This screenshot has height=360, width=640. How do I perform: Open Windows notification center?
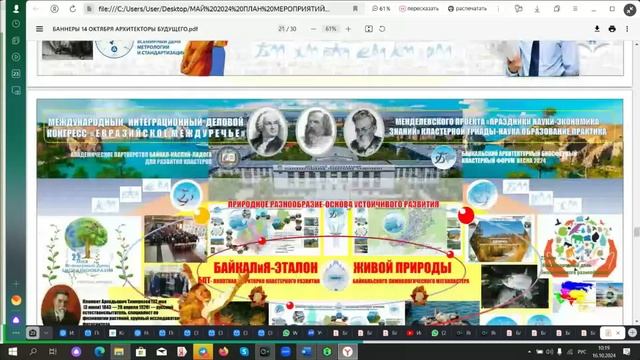click(627, 351)
